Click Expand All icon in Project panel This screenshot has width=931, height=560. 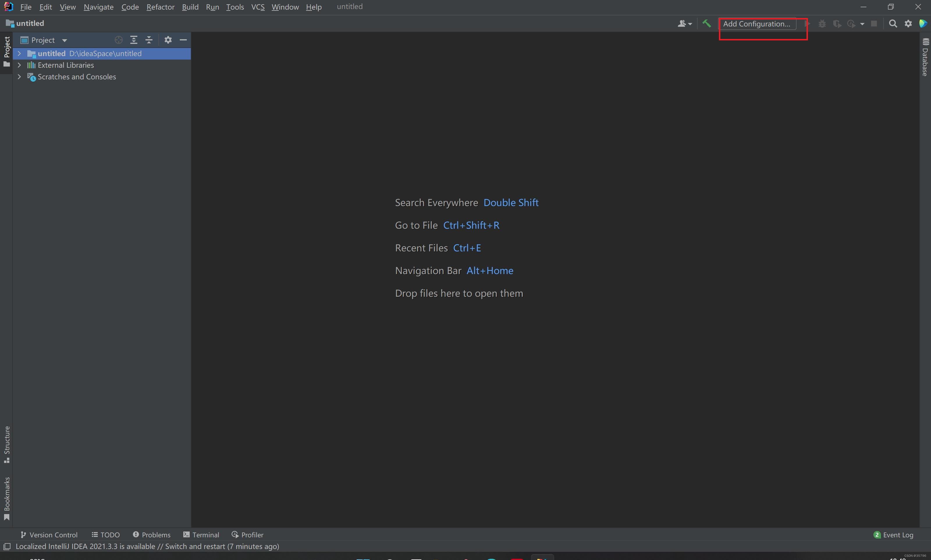134,40
